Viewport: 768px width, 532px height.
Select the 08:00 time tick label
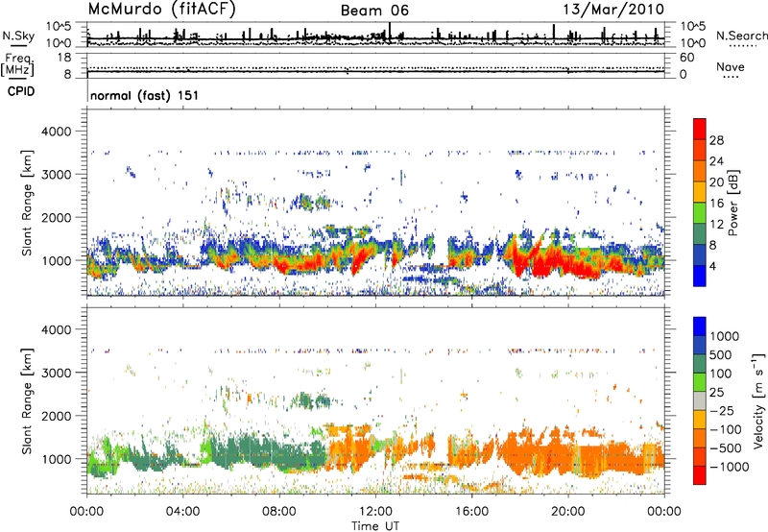(x=279, y=512)
